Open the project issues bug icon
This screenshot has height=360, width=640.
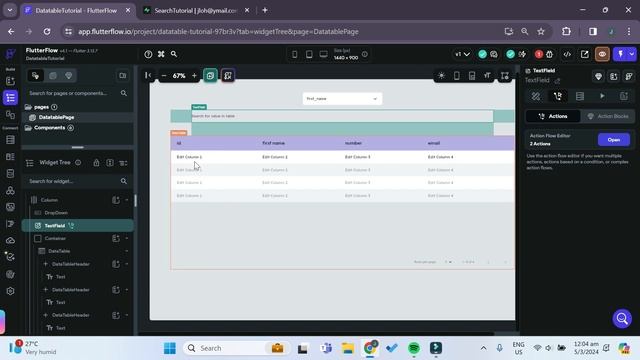[549, 54]
